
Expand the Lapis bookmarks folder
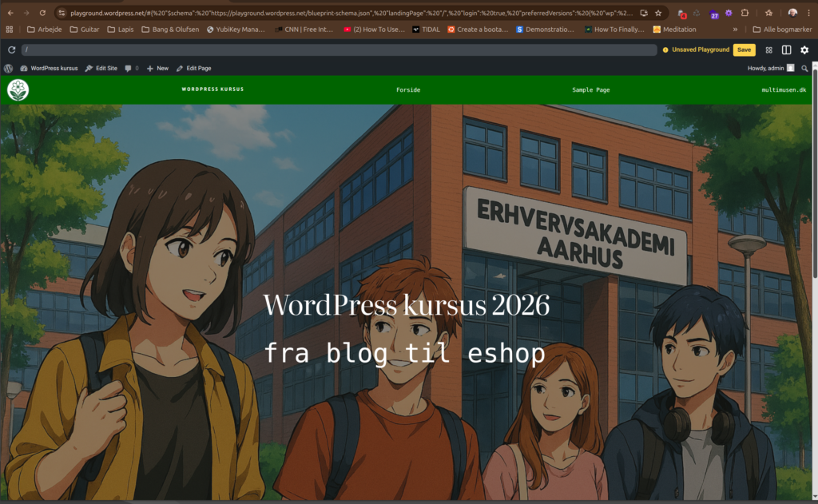(x=120, y=29)
